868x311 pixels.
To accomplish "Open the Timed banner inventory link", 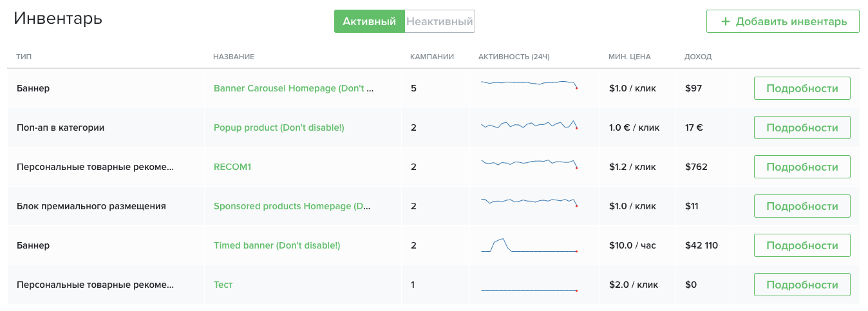I will click(x=276, y=245).
